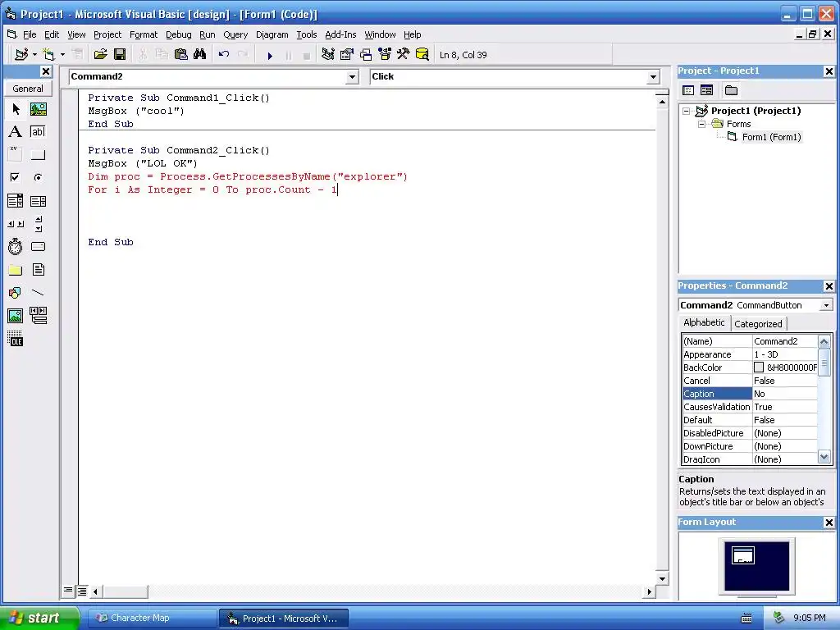Select the DirListBox folder tool
This screenshot has height=630, width=840.
pos(16,269)
